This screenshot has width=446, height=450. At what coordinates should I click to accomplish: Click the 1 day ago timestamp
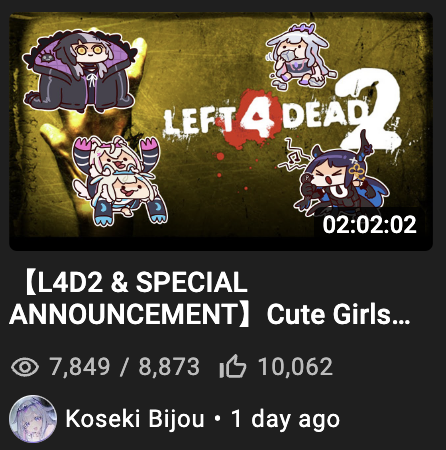(x=285, y=419)
